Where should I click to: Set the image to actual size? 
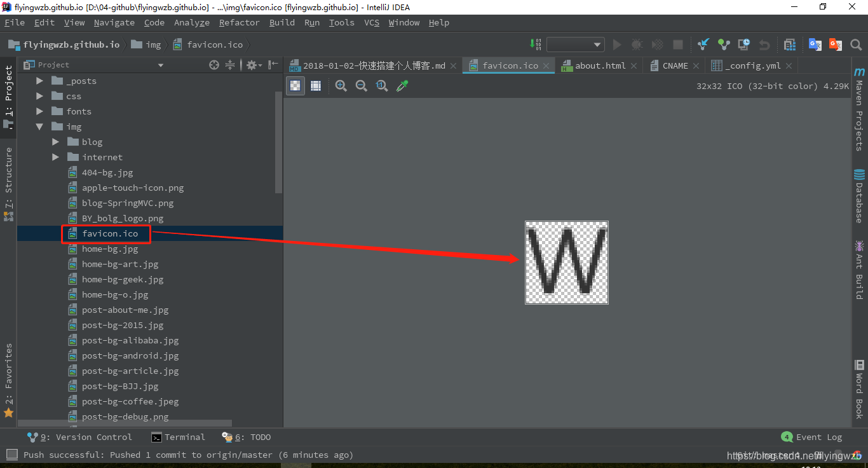click(x=382, y=86)
